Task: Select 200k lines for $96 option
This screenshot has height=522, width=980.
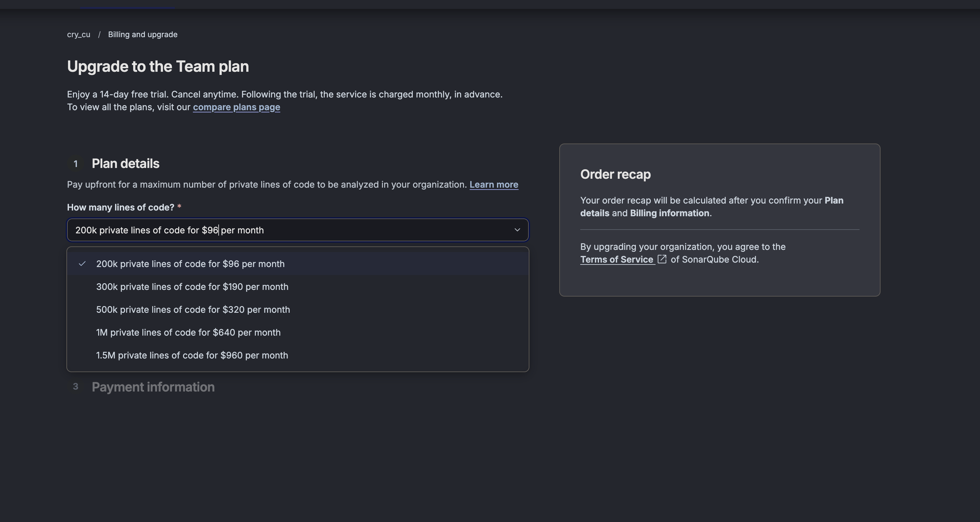Action: coord(190,264)
